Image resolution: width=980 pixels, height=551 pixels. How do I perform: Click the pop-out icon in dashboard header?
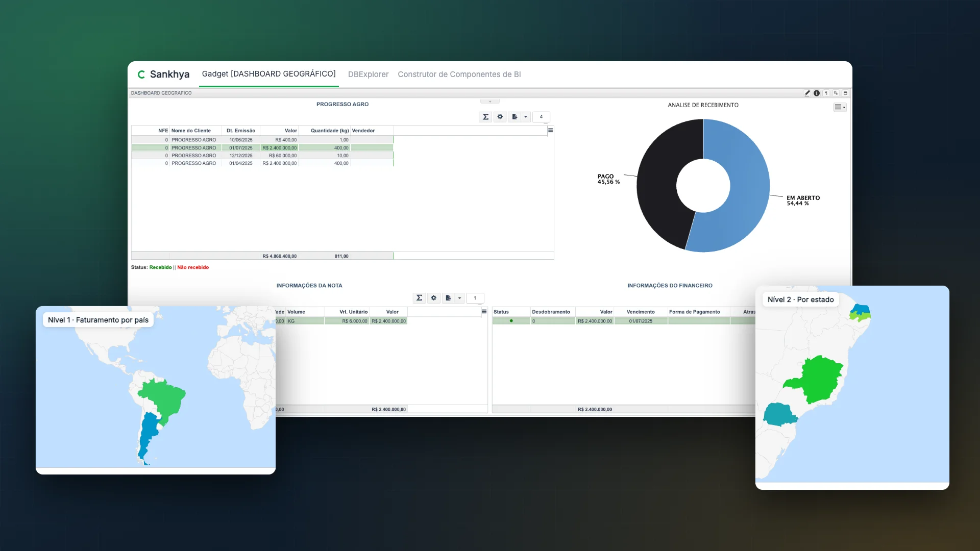coord(836,93)
